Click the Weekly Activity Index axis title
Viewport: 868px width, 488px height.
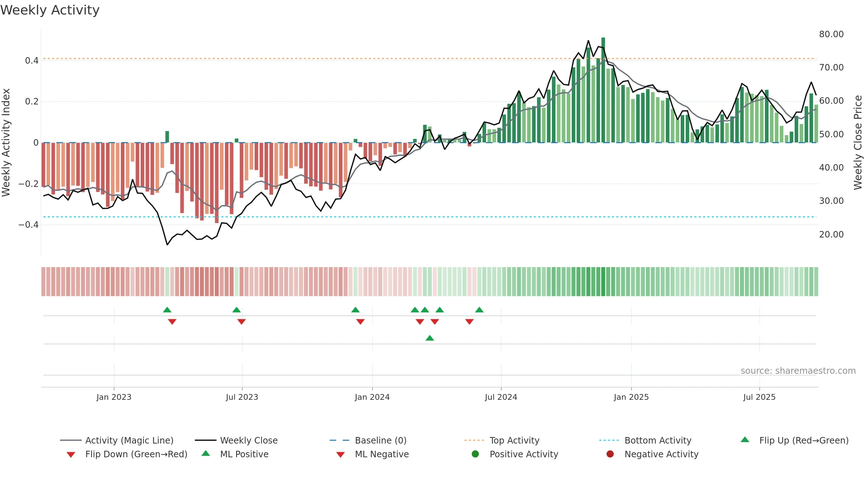tap(6, 142)
